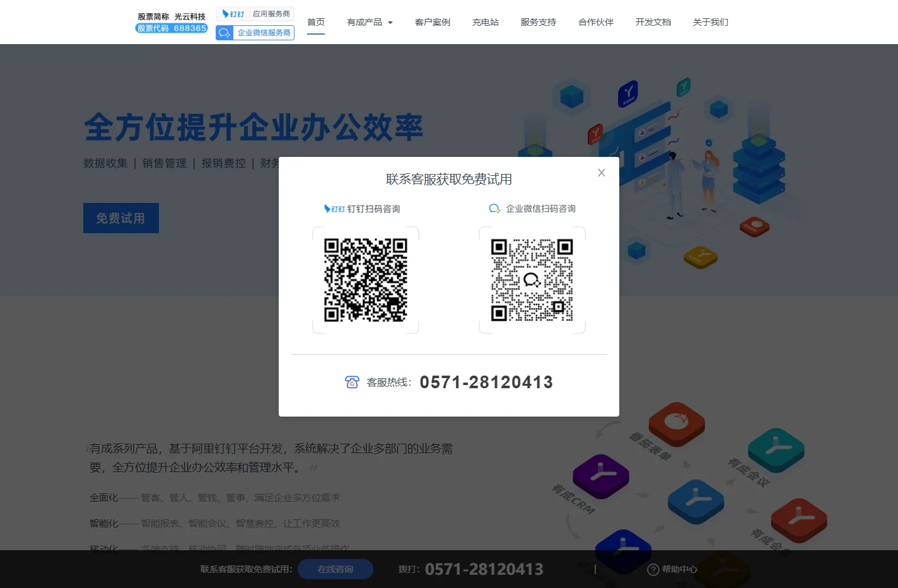Click the WeChat Work QR code image
Image resolution: width=898 pixels, height=588 pixels.
click(x=532, y=280)
